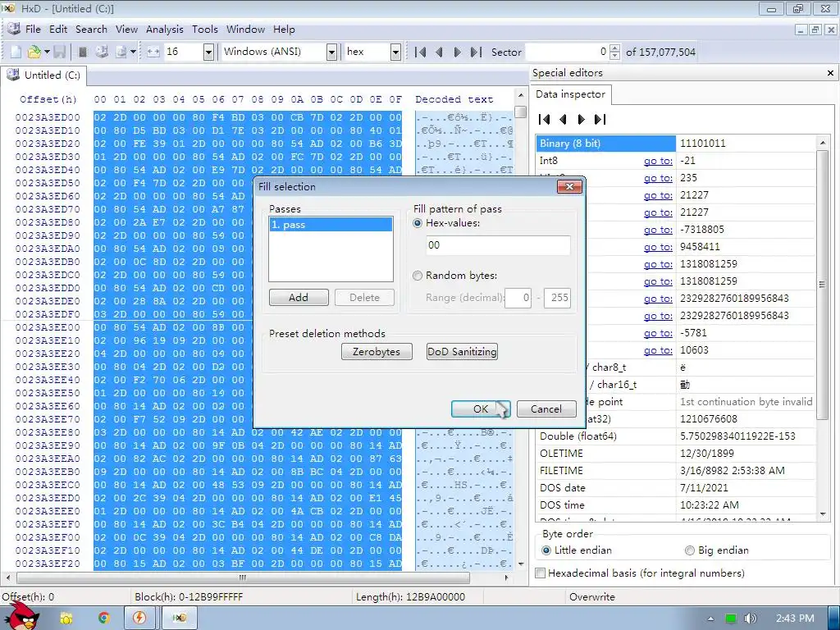The height and width of the screenshot is (630, 840).
Task: Select Big endian byte order
Action: [x=690, y=550]
